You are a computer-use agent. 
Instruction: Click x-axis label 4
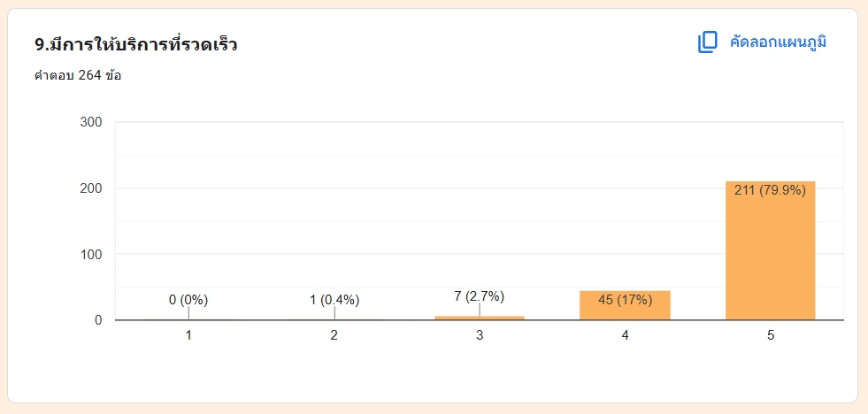click(x=625, y=335)
